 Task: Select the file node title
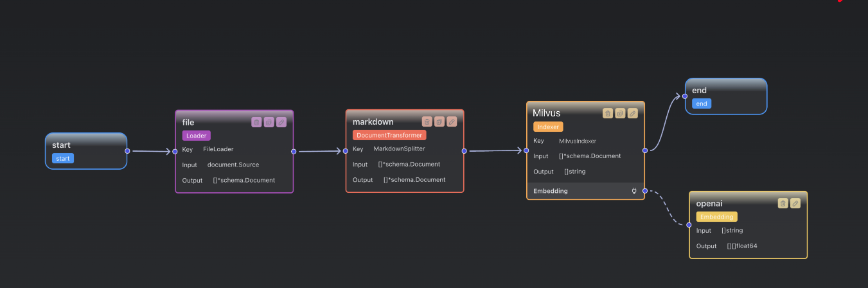tap(188, 122)
